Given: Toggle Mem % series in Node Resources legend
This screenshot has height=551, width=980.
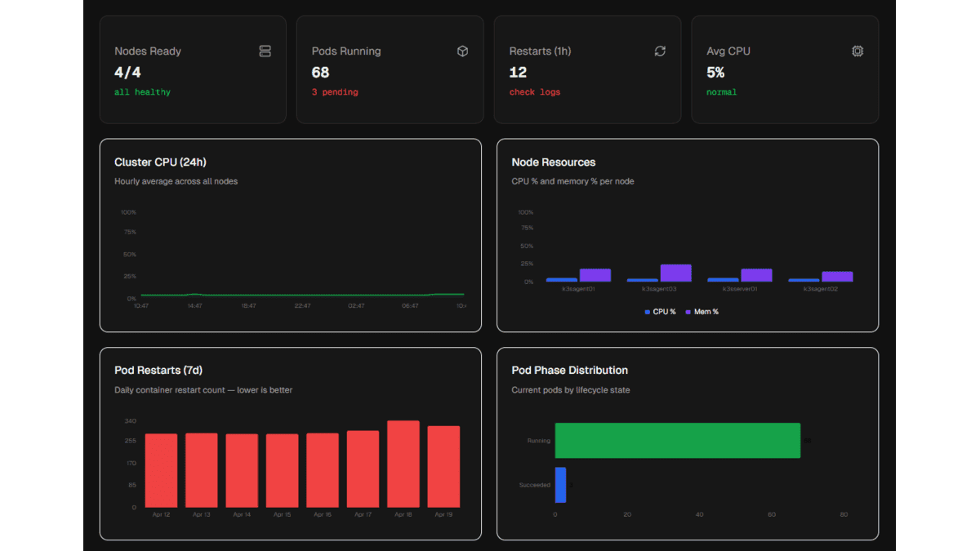Looking at the screenshot, I should (x=701, y=311).
